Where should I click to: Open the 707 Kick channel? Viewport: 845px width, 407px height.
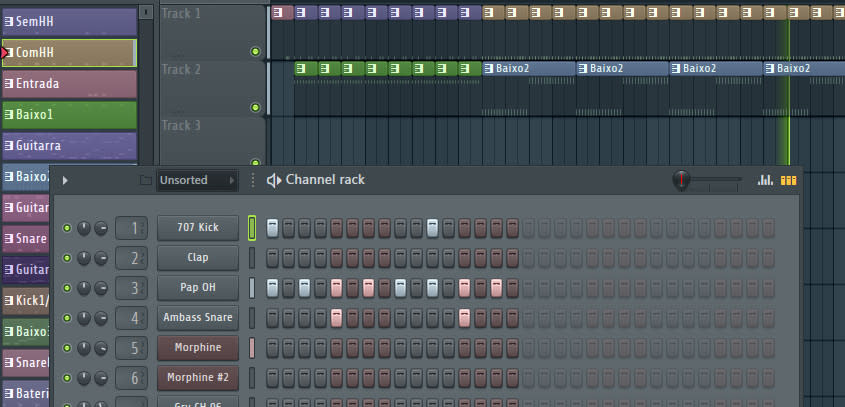click(x=198, y=228)
